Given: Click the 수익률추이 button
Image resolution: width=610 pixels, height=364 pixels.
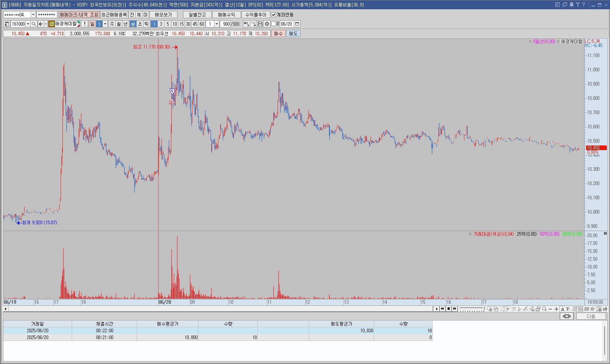Looking at the screenshot, I should pos(256,15).
